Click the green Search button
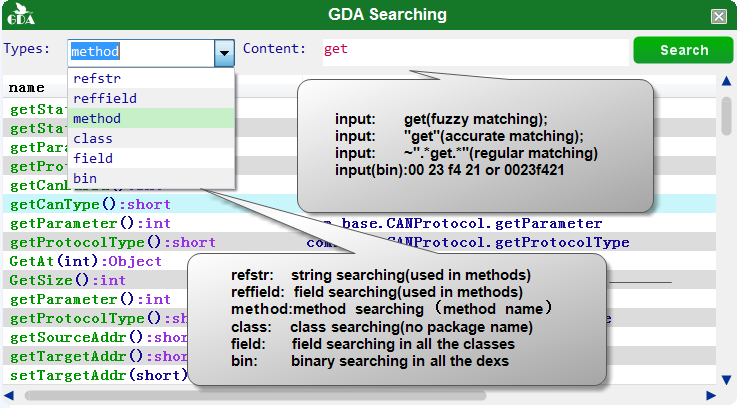The width and height of the screenshot is (740, 409). [683, 50]
